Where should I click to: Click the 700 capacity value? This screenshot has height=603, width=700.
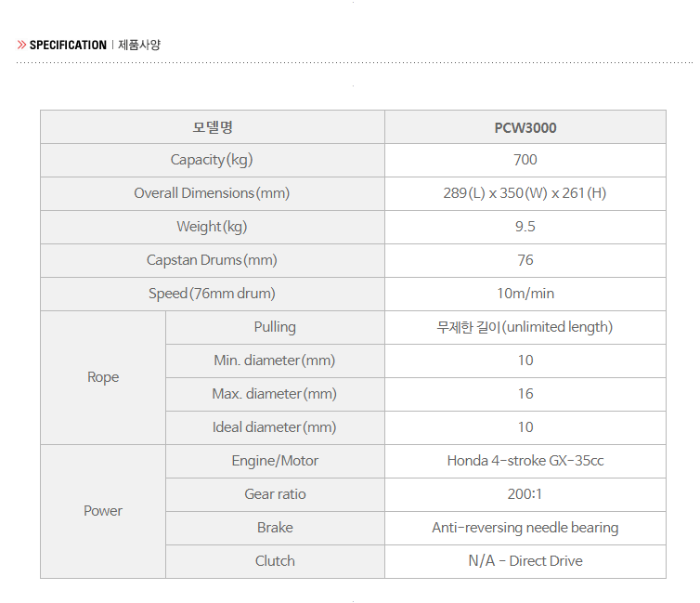525,160
